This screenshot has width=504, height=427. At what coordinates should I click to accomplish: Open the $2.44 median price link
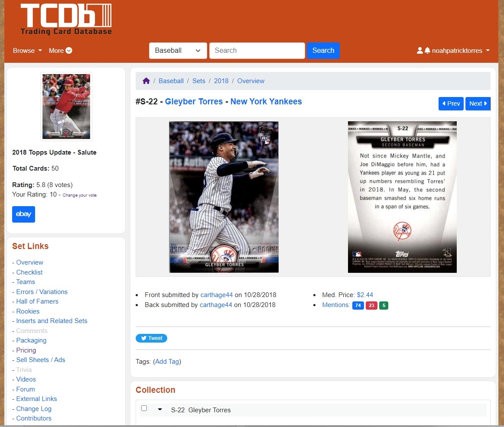(365, 295)
